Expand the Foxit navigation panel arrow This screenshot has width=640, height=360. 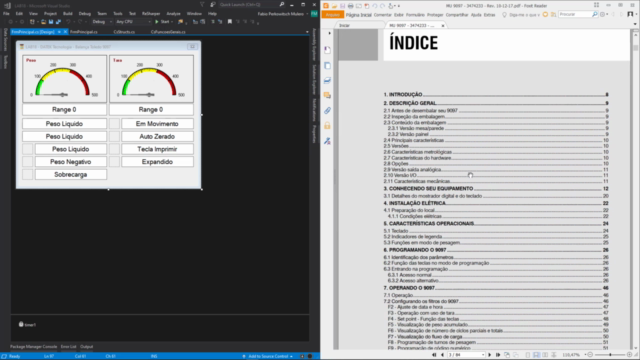click(329, 33)
